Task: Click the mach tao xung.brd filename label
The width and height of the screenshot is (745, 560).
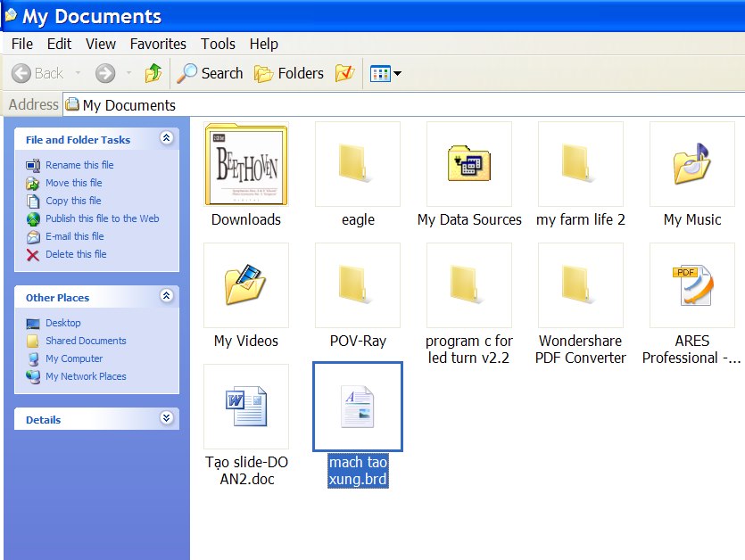Action: [358, 471]
